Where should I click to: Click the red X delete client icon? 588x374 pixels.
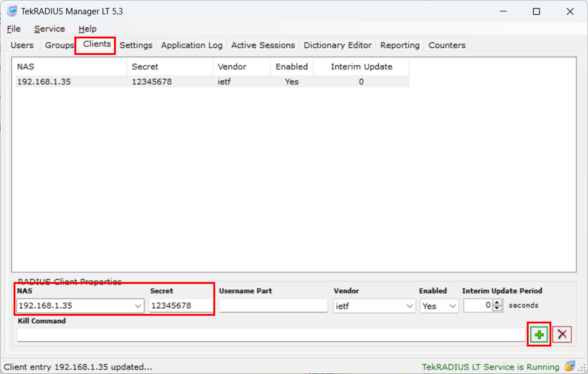click(x=562, y=334)
